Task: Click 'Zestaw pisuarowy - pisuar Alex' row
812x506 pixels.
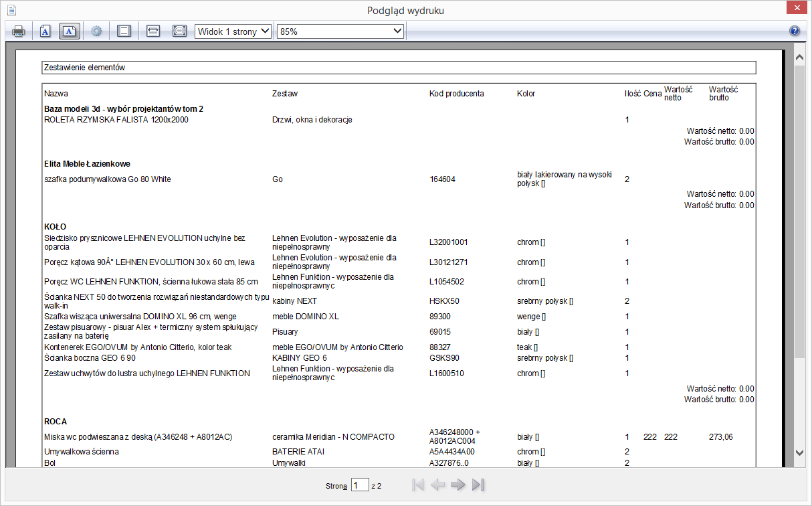Action: pyautogui.click(x=150, y=331)
